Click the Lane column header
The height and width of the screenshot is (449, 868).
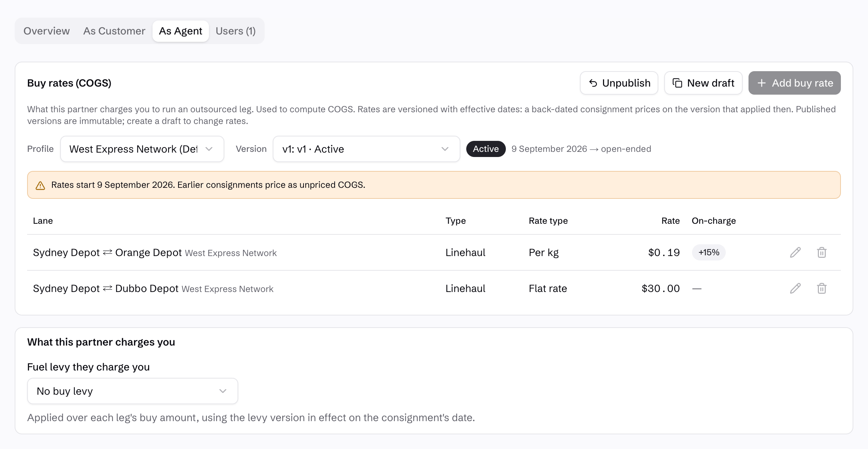[x=43, y=221]
